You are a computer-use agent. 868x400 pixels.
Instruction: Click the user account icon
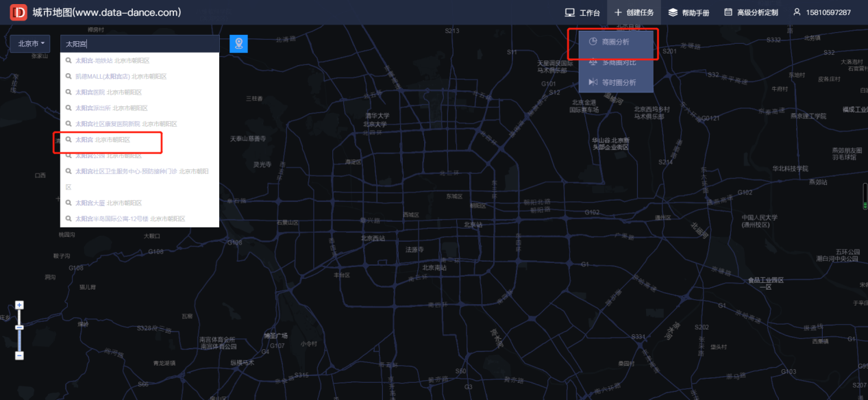pyautogui.click(x=797, y=12)
